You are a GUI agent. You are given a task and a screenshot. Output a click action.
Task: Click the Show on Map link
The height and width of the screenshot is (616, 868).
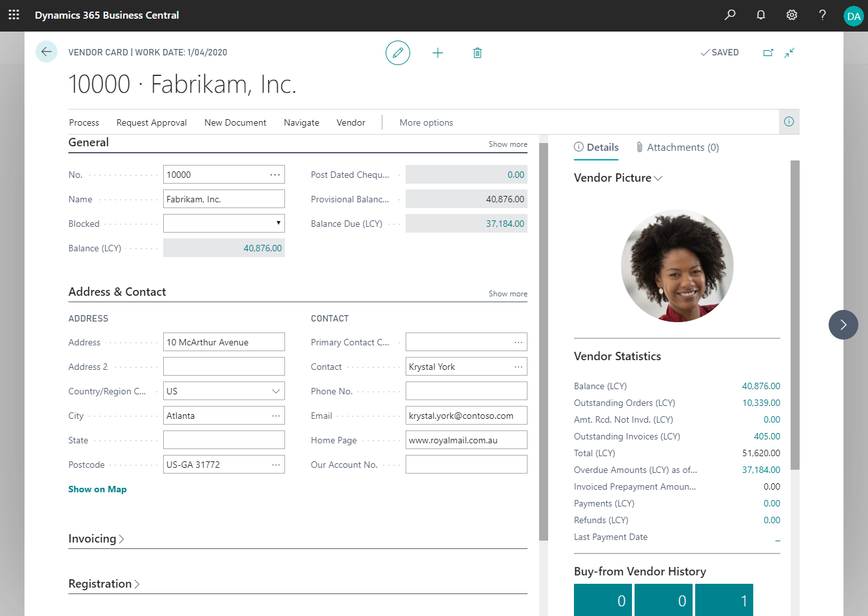tap(97, 489)
